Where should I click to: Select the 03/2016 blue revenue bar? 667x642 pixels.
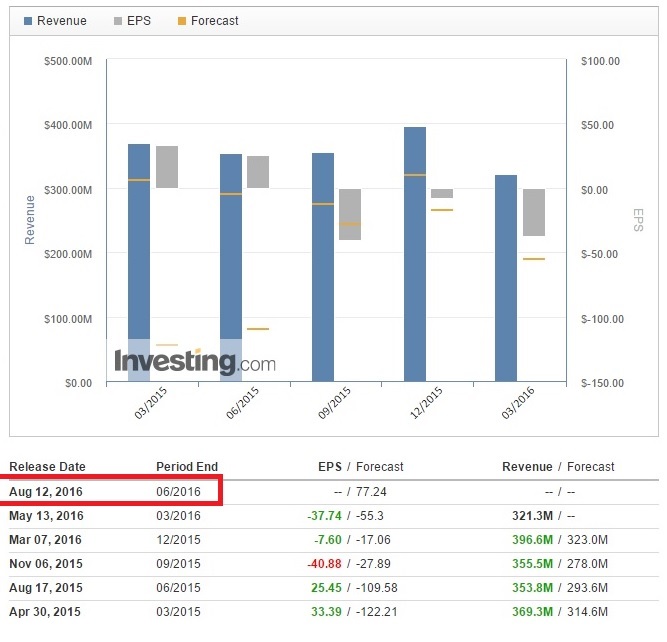506,278
